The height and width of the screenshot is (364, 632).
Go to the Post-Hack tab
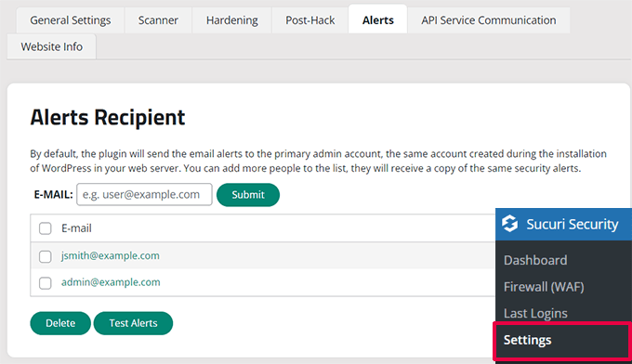309,20
